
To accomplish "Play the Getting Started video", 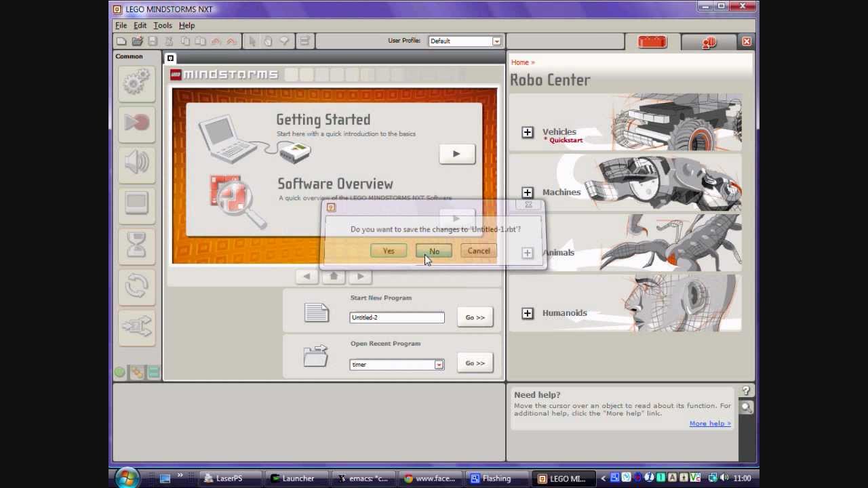I will coord(456,154).
